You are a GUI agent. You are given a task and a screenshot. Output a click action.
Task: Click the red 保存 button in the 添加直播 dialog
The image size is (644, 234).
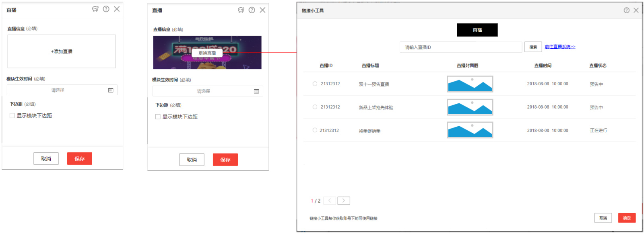pyautogui.click(x=80, y=159)
